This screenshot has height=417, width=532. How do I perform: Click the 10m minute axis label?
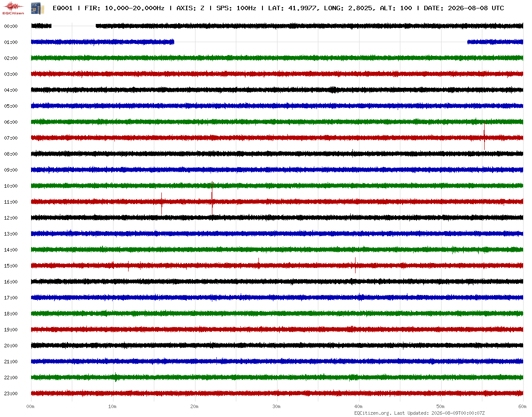(x=113, y=406)
